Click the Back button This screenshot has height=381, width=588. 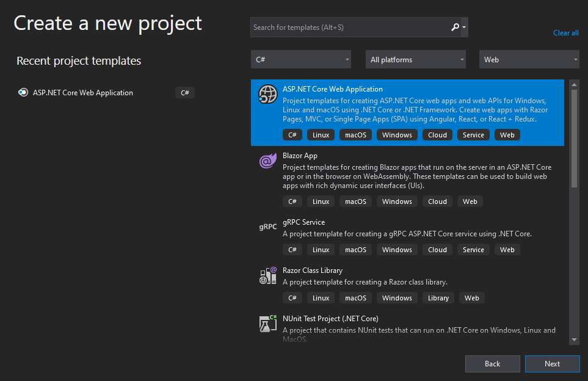click(492, 364)
